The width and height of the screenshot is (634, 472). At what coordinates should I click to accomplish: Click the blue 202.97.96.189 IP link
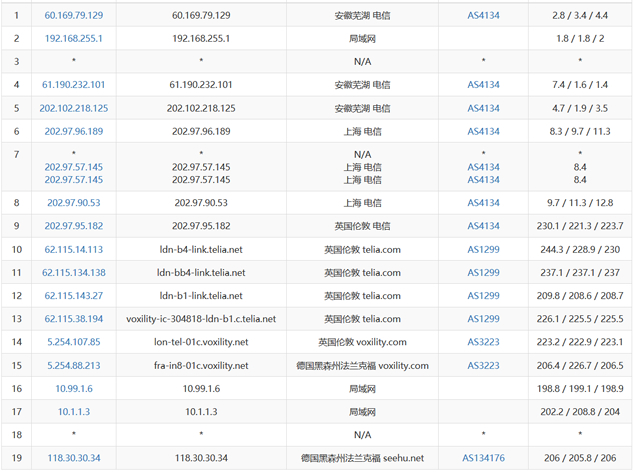point(74,131)
